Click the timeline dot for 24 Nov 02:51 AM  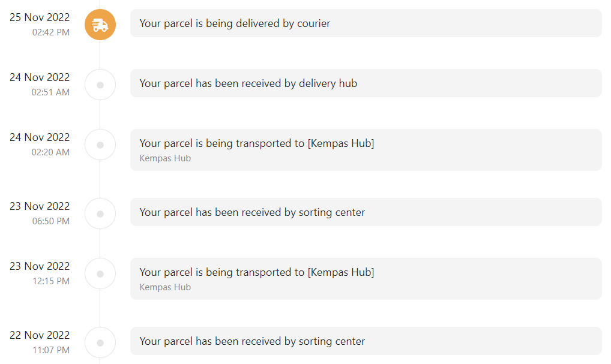[100, 85]
